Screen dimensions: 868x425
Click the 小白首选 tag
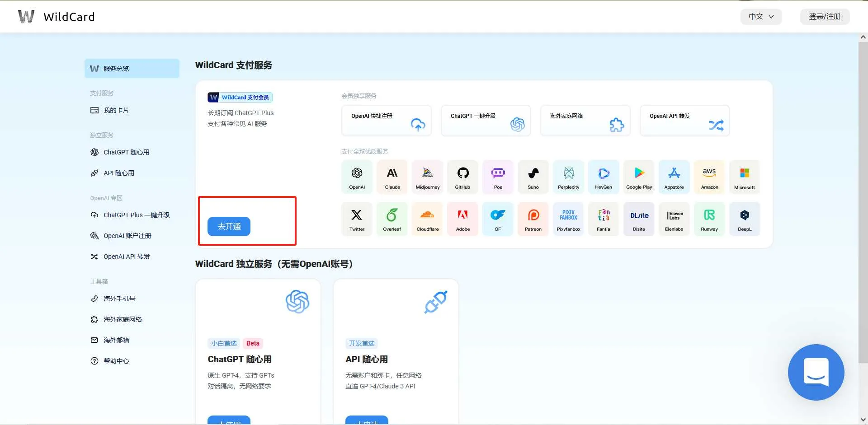(x=224, y=343)
